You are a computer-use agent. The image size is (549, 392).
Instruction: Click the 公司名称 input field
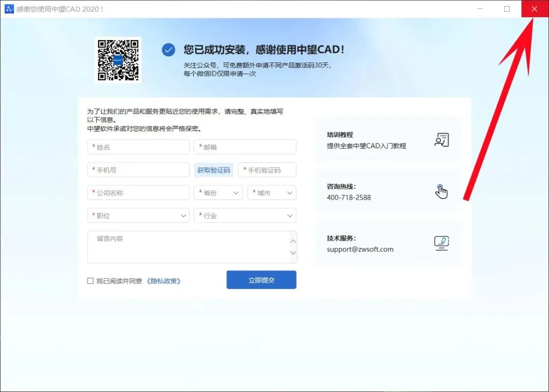(138, 192)
